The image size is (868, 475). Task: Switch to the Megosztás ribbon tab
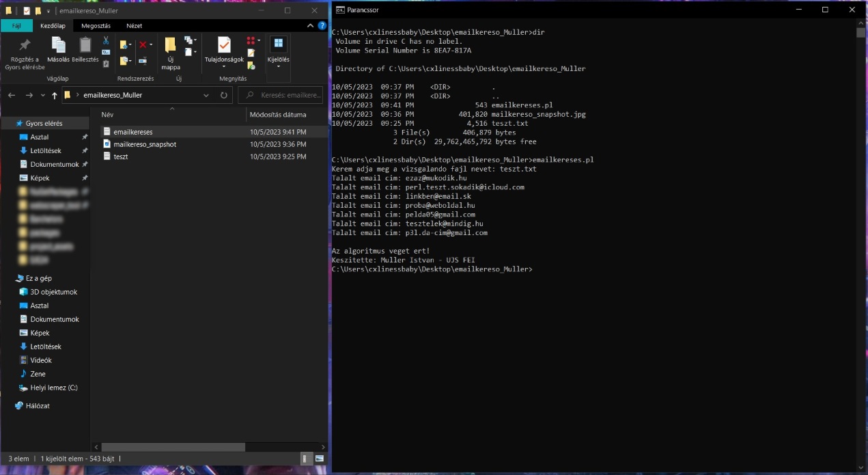click(x=96, y=25)
